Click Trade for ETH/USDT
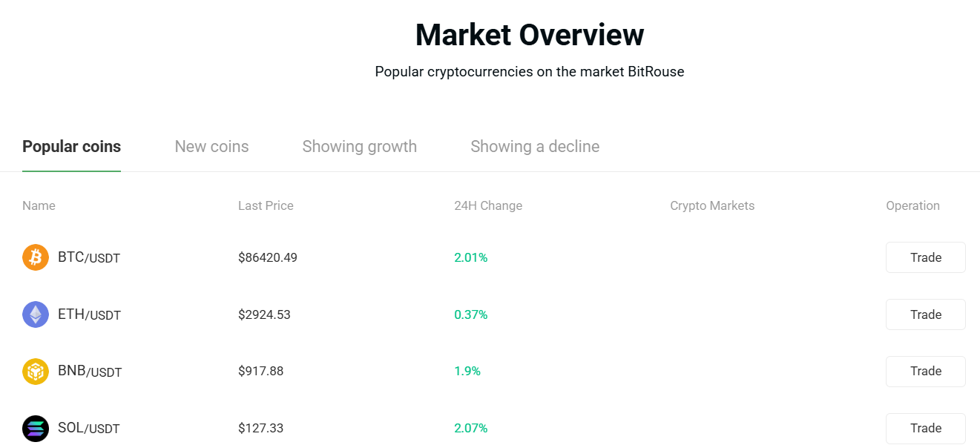 925,314
